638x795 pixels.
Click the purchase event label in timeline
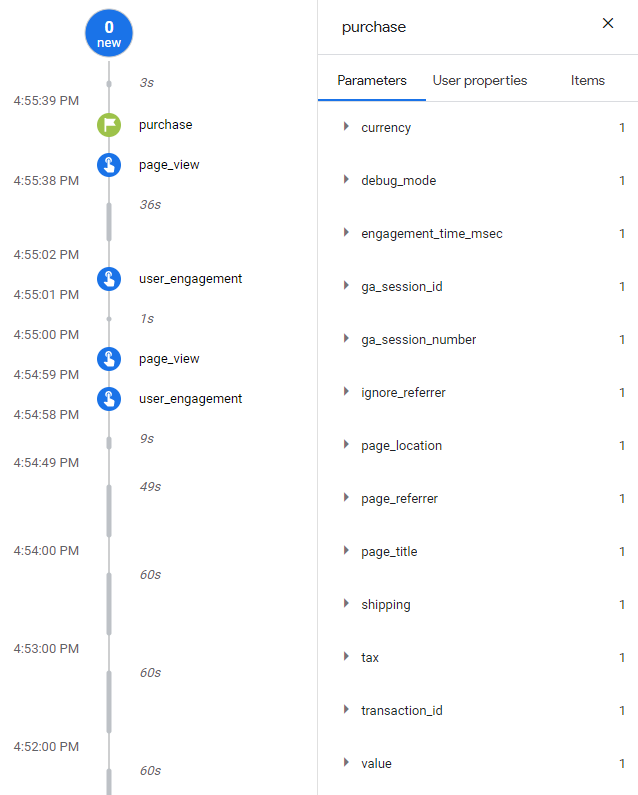[x=165, y=125]
